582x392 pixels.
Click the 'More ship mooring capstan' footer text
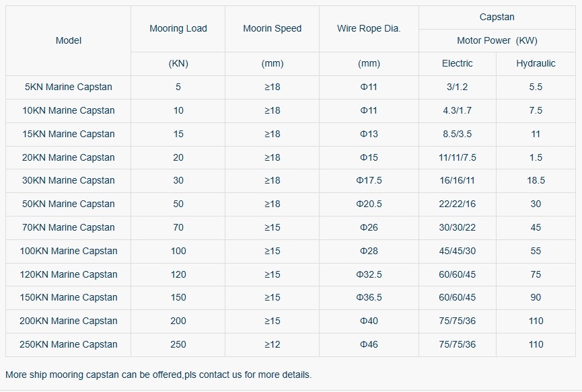158,375
